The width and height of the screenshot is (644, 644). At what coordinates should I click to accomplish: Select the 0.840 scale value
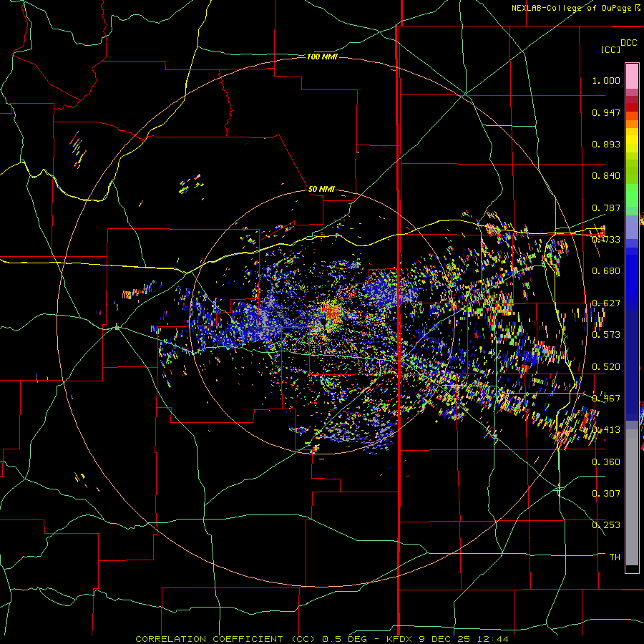tap(606, 176)
